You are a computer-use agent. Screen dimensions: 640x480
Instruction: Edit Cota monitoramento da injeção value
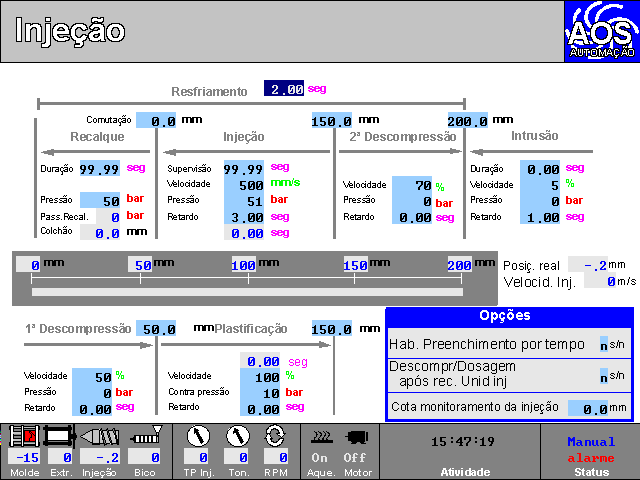[588, 408]
